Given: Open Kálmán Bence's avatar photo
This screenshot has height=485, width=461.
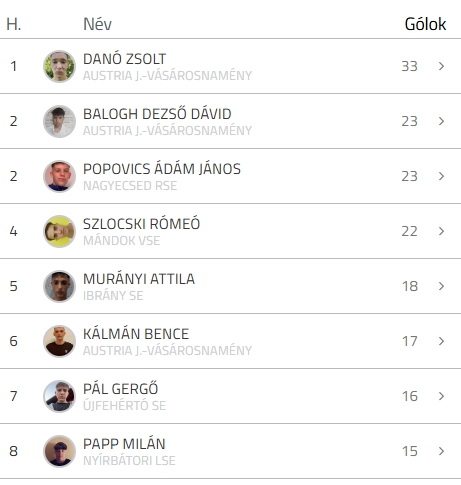Looking at the screenshot, I should [x=59, y=341].
